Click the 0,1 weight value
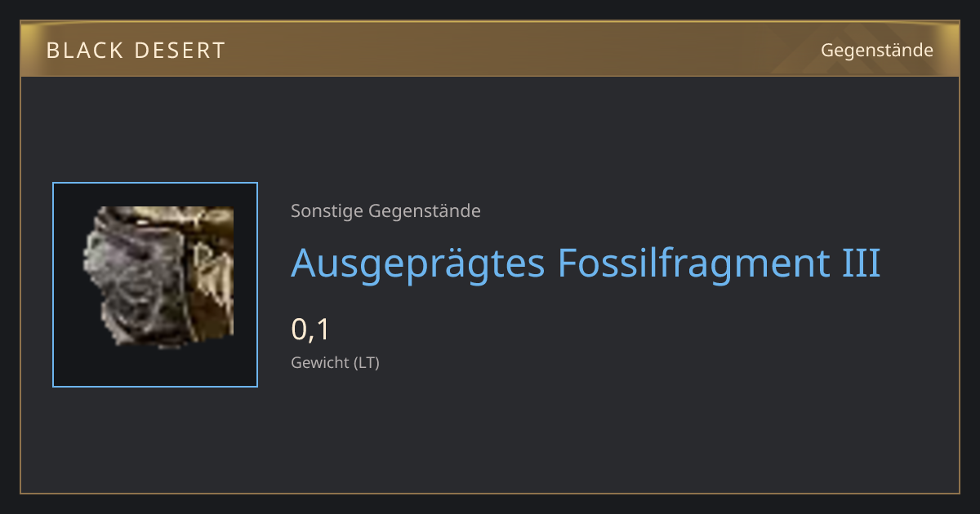The width and height of the screenshot is (980, 514). (310, 330)
